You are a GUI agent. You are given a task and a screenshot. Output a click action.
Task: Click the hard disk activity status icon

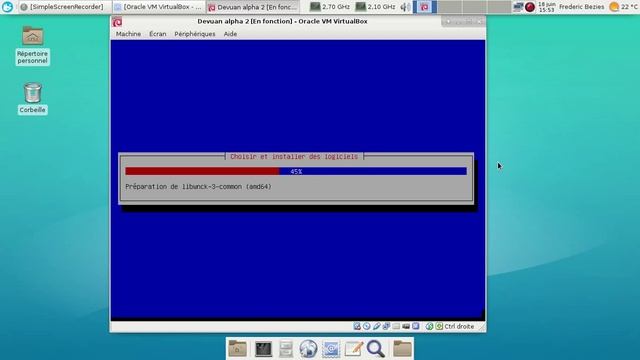[x=357, y=326]
